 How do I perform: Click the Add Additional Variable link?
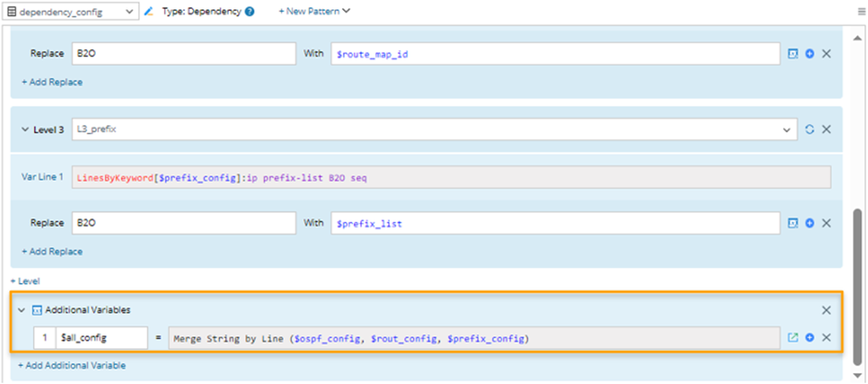pos(72,365)
